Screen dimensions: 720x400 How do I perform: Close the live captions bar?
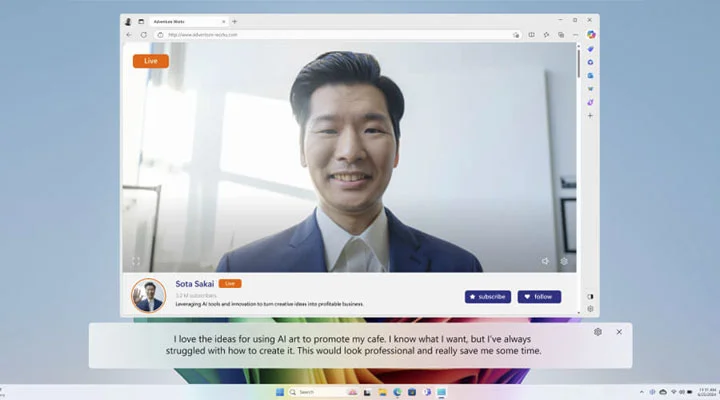click(x=619, y=332)
